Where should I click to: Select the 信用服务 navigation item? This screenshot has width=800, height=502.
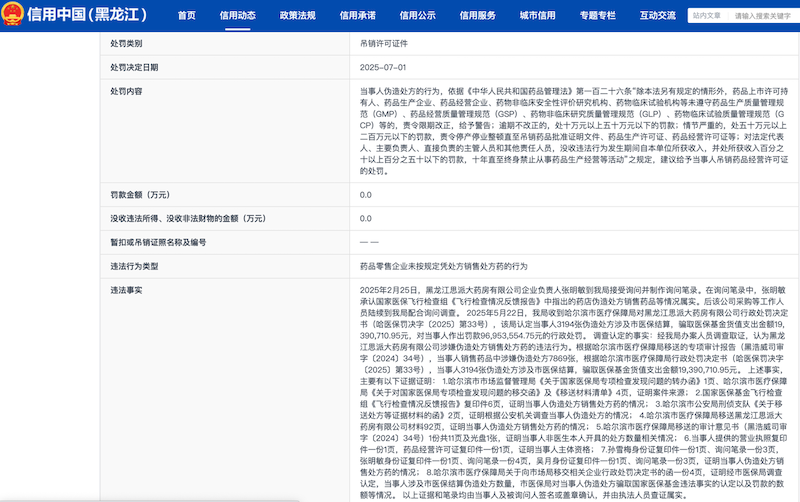tap(478, 16)
